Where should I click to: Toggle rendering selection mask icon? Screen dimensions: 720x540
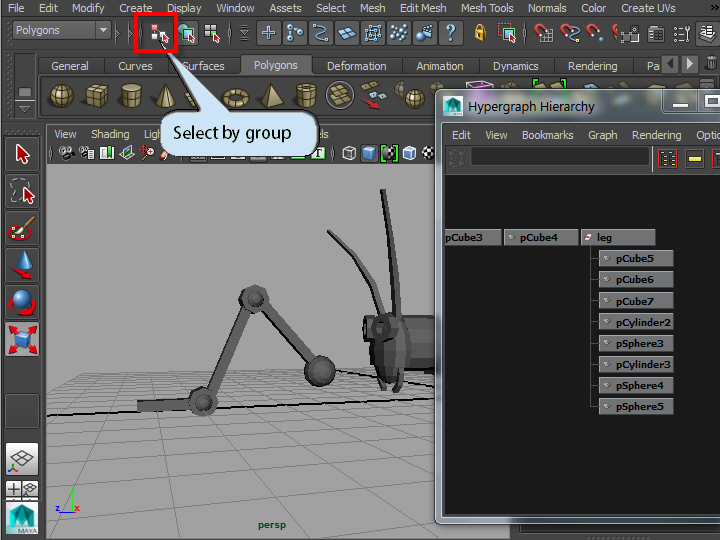425,33
